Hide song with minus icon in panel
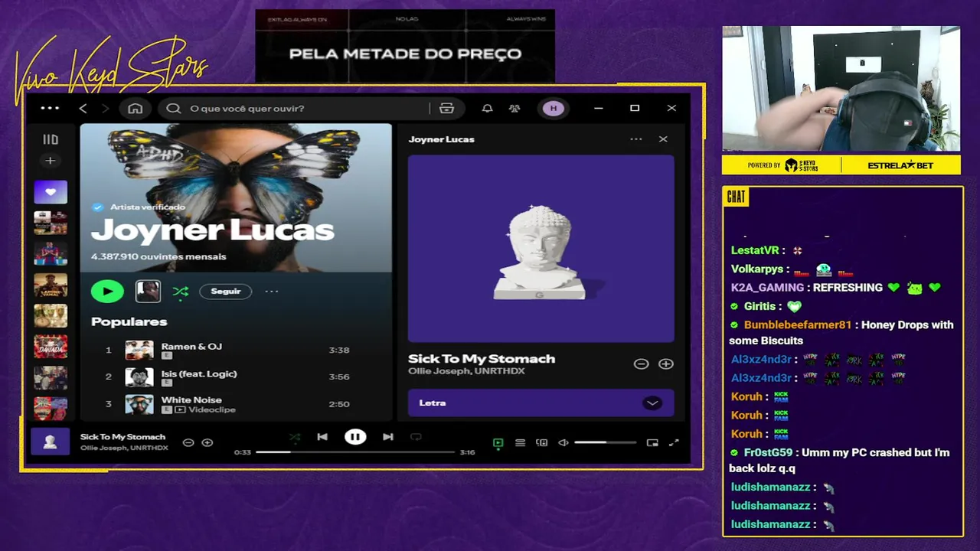Image resolution: width=980 pixels, height=551 pixels. [642, 364]
